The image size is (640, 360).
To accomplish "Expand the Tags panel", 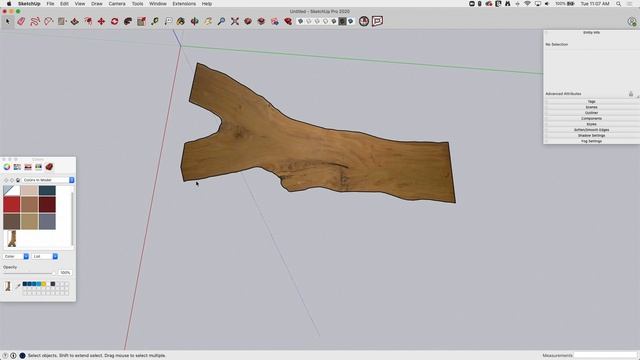I will tap(591, 102).
